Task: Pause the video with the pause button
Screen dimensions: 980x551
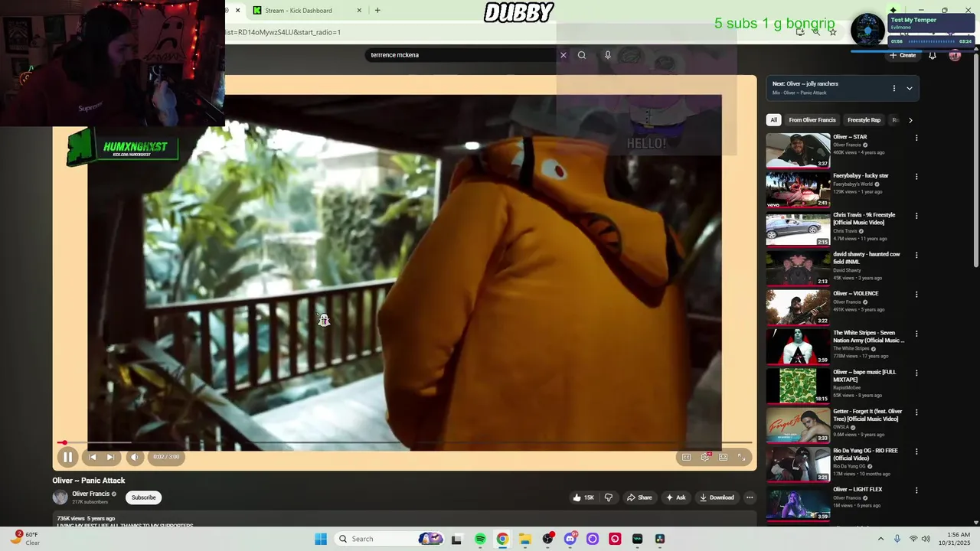Action: pos(67,457)
